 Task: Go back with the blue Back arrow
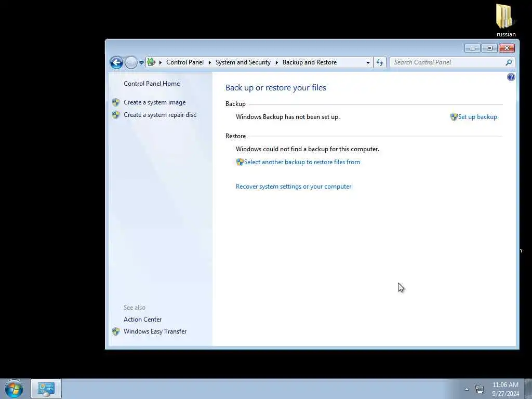[x=116, y=62]
